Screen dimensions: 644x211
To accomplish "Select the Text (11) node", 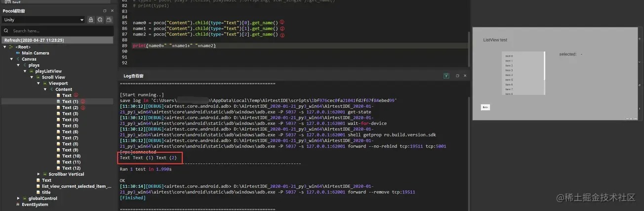I will 71,162.
